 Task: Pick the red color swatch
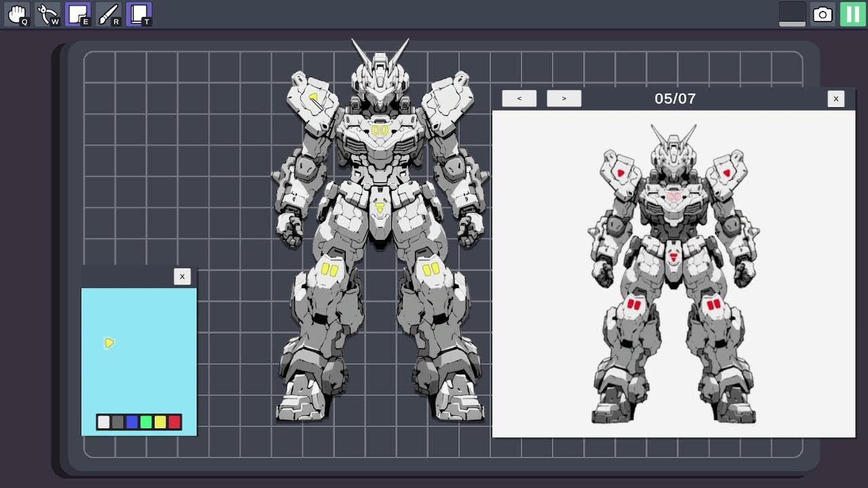coord(174,422)
